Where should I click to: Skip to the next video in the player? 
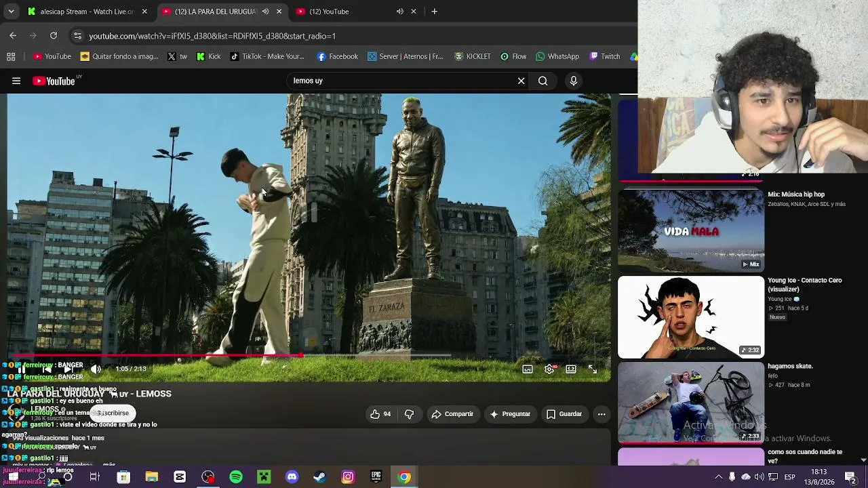(68, 369)
